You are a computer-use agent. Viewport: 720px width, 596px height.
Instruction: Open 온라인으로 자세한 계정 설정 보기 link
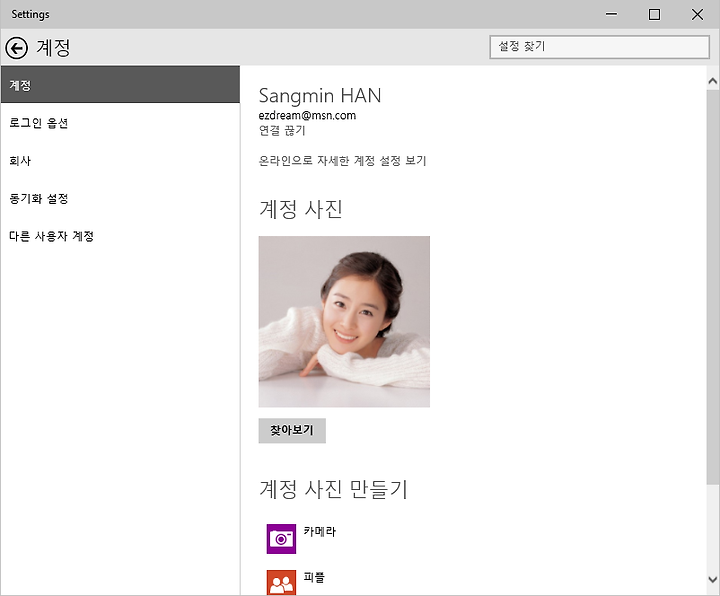[x=343, y=161]
